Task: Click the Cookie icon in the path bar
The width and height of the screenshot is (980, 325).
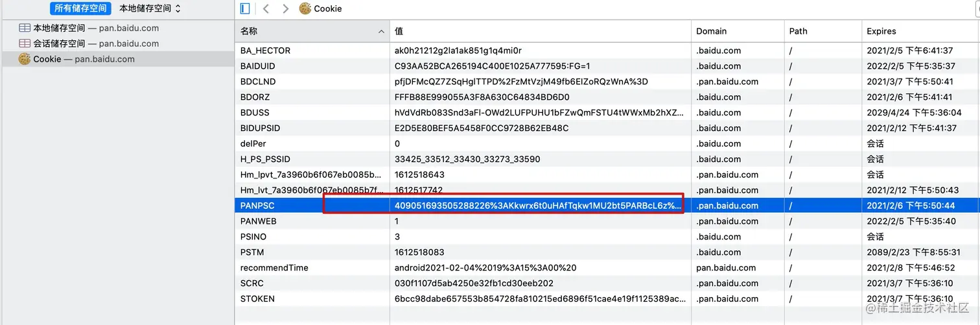Action: point(305,8)
